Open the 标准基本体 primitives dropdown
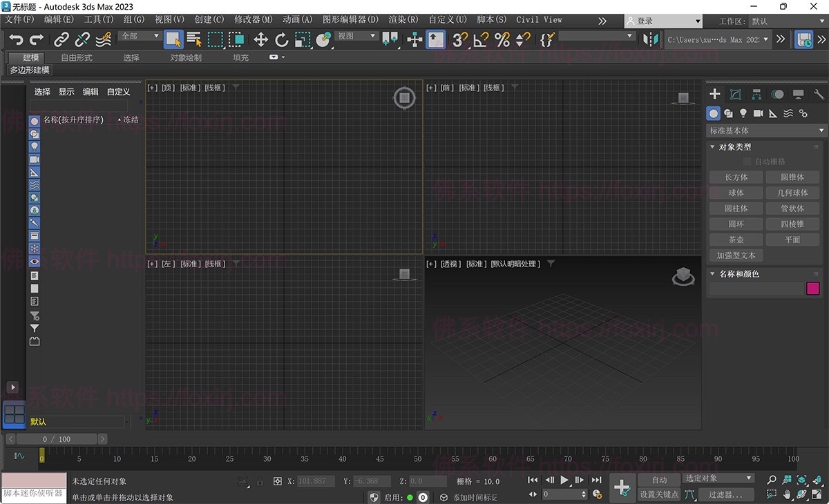829x504 pixels. click(765, 130)
